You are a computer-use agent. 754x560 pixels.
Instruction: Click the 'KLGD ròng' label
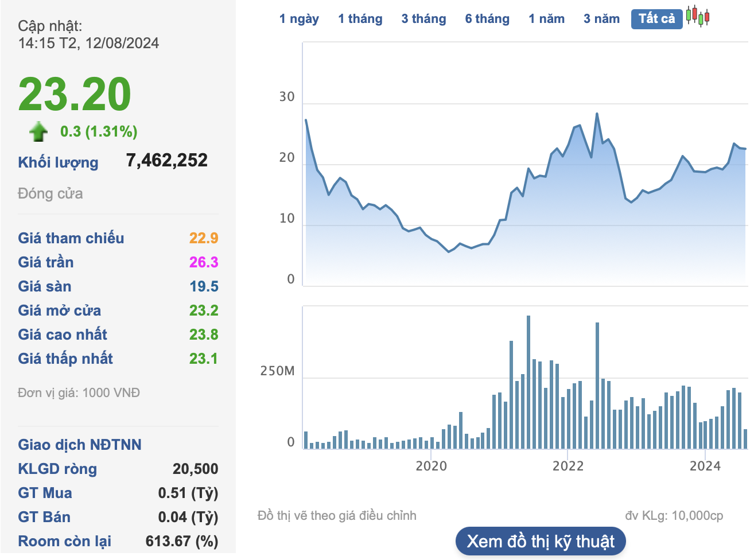point(57,469)
